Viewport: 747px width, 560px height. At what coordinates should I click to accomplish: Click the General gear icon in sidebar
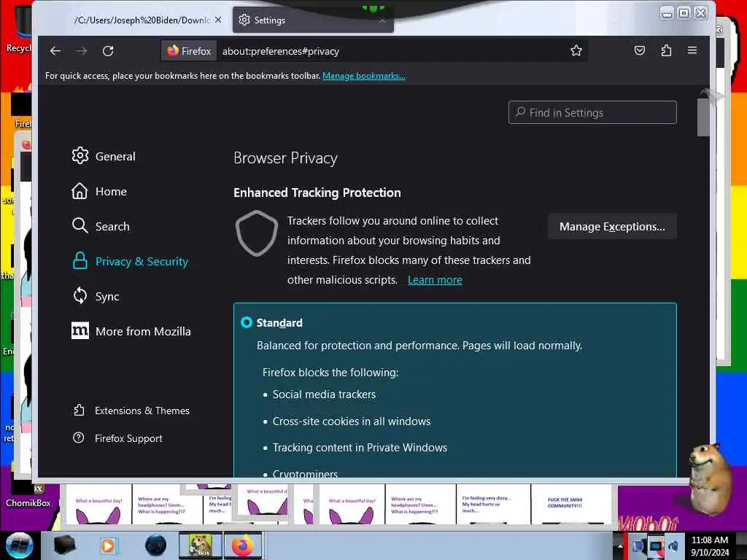tap(80, 156)
